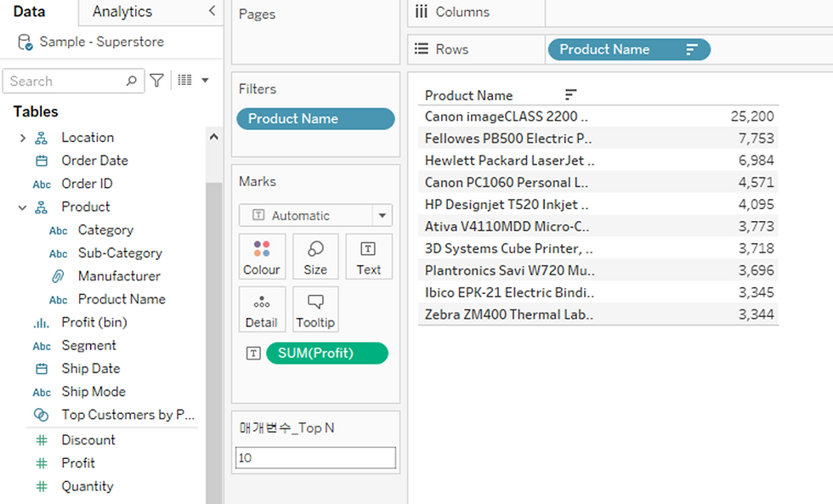
Task: Select the Manufacturer field
Action: [119, 276]
